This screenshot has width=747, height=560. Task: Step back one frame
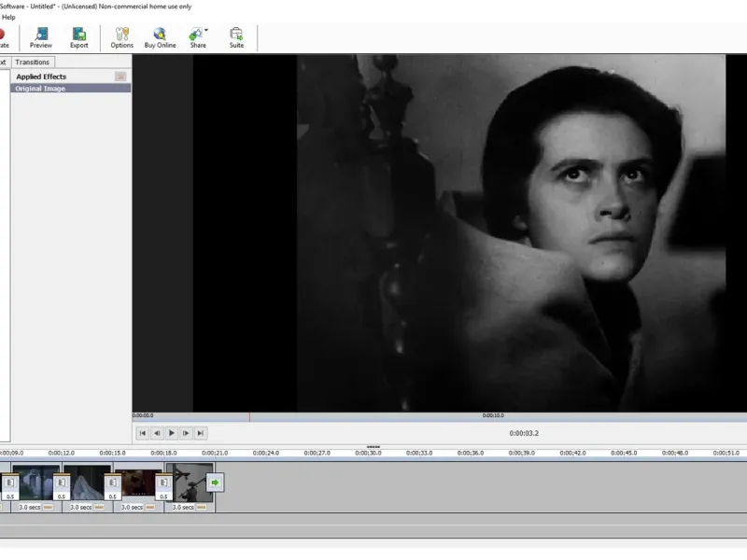pyautogui.click(x=157, y=433)
